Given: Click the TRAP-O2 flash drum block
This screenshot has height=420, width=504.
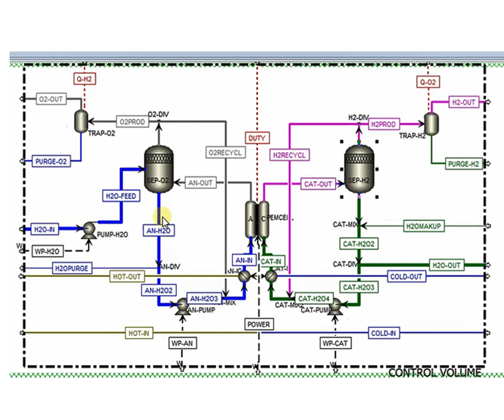Looking at the screenshot, I should click(x=81, y=121).
